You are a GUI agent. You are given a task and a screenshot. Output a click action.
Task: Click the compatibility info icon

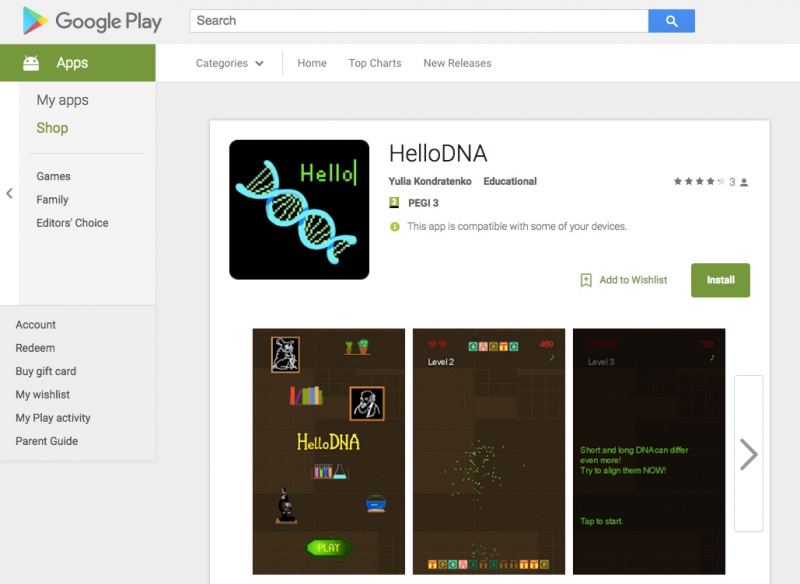coord(394,226)
